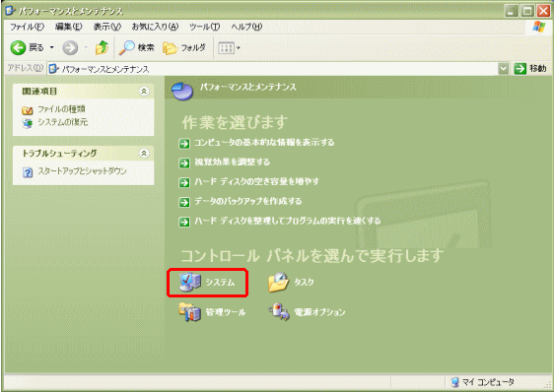
Task: Click arrow icon beside コンピュータの基本的な情報を表示する
Action: tap(184, 144)
